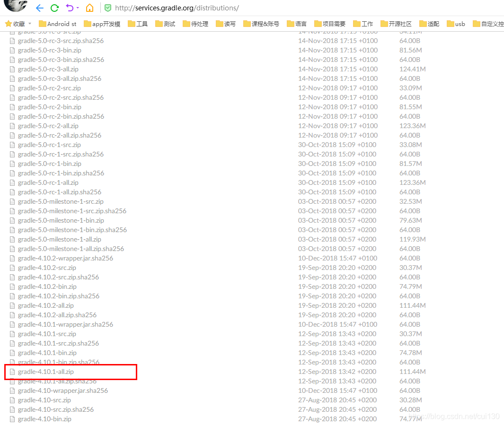Open the 测试 bookmark folder

pyautogui.click(x=165, y=24)
